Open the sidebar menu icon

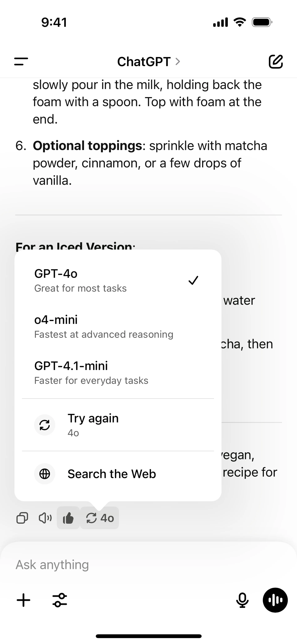click(21, 61)
